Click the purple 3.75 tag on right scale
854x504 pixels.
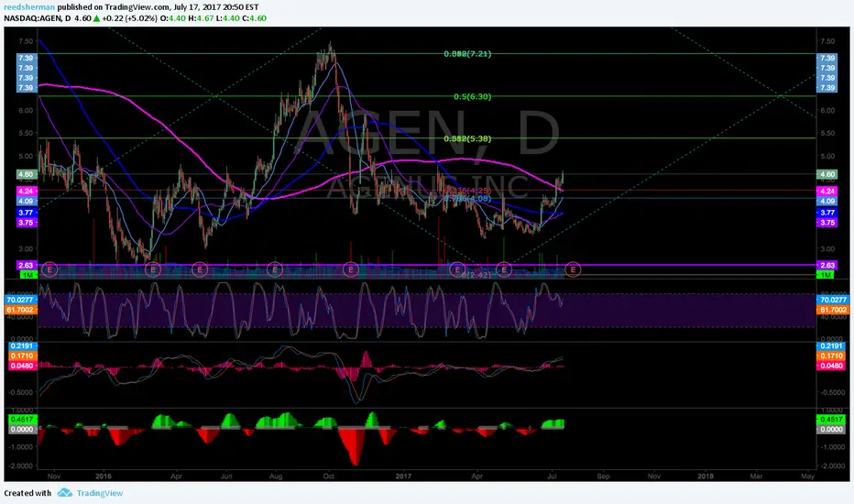click(827, 223)
